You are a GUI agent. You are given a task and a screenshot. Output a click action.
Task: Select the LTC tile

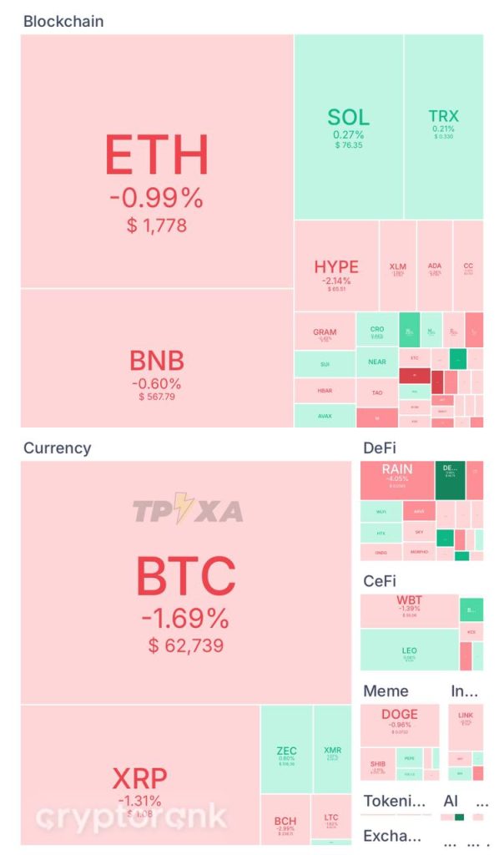[331, 820]
